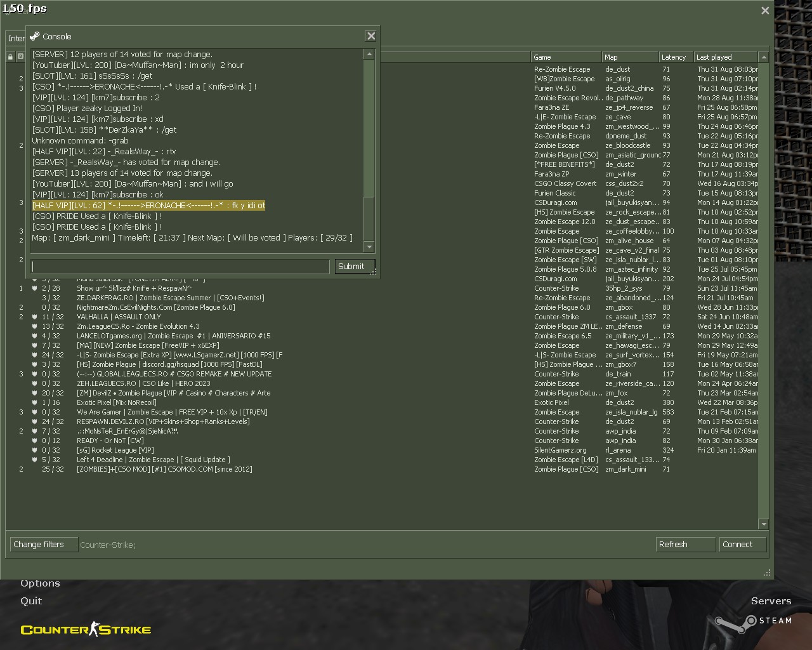Image resolution: width=812 pixels, height=650 pixels.
Task: Sort server list by Game column
Action: (566, 57)
